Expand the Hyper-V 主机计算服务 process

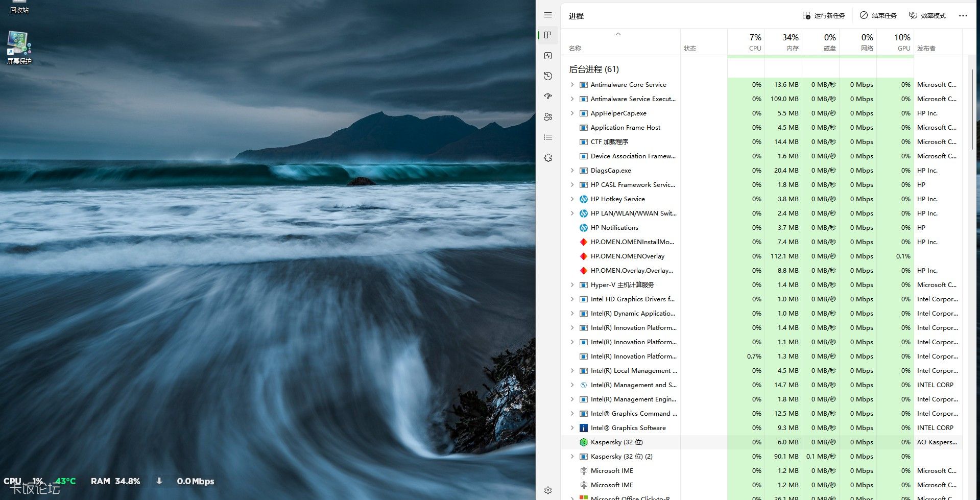click(x=572, y=285)
